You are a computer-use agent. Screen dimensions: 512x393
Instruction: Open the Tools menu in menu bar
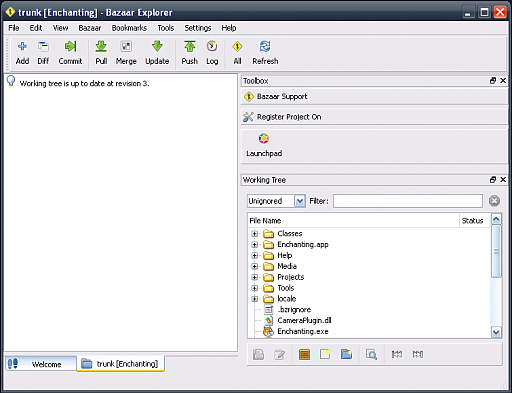(166, 28)
